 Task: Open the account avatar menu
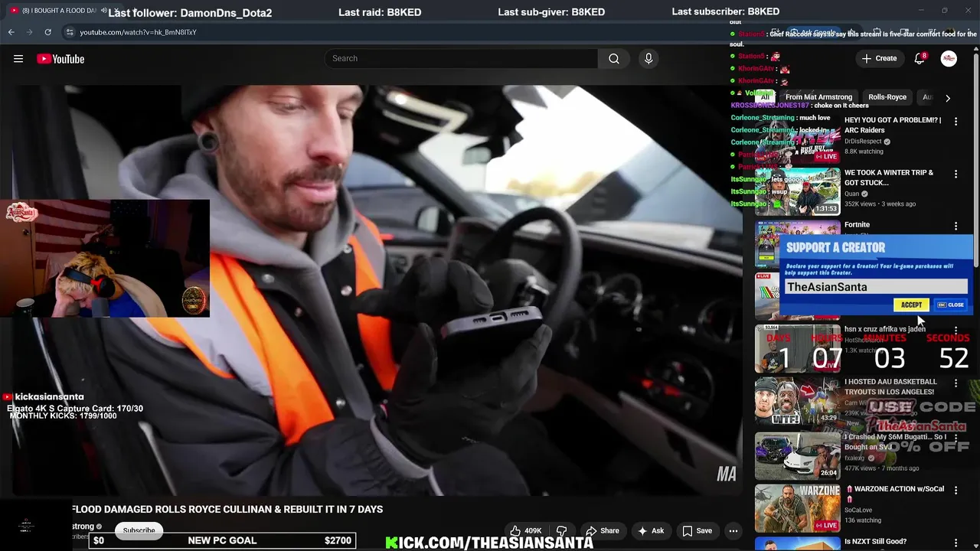click(949, 59)
